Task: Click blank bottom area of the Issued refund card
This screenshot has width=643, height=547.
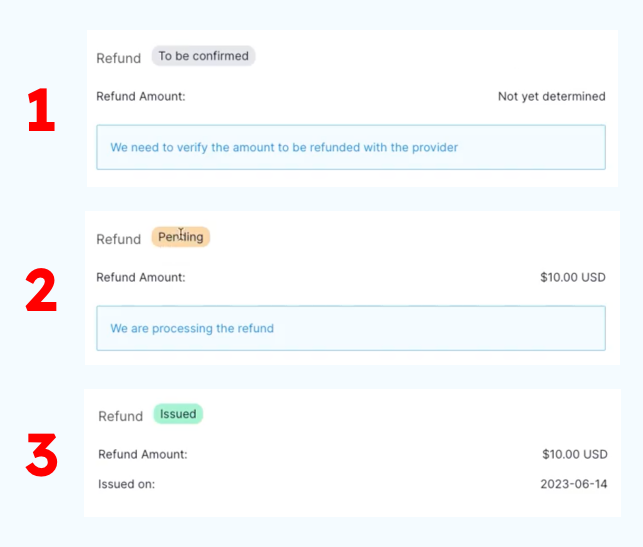Action: click(350, 506)
